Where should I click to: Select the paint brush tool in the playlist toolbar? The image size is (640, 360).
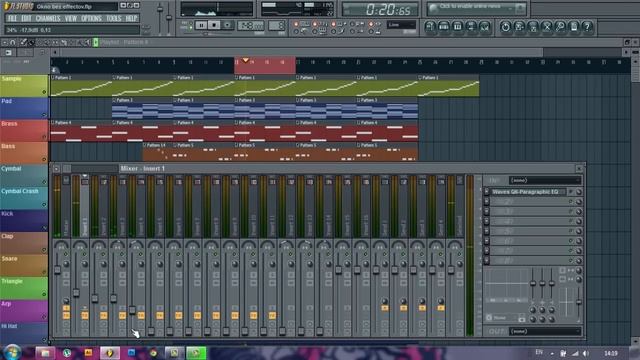pyautogui.click(x=31, y=42)
